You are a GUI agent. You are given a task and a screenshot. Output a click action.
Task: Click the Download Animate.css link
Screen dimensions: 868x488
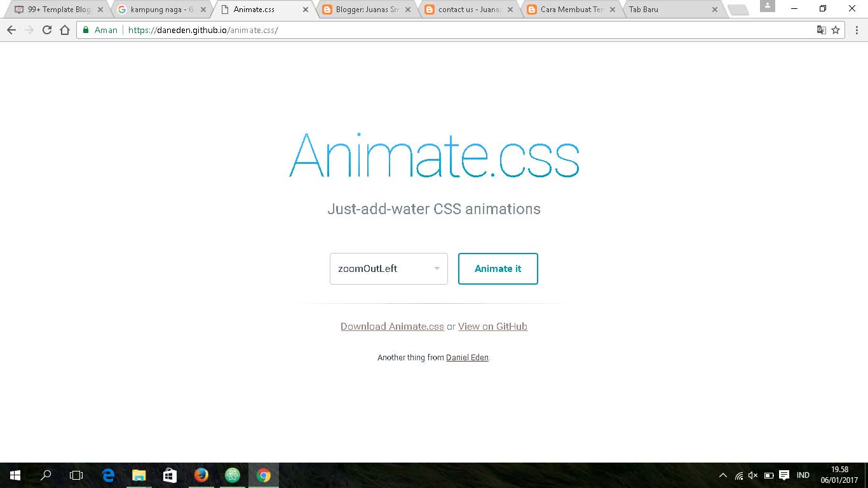pos(391,326)
